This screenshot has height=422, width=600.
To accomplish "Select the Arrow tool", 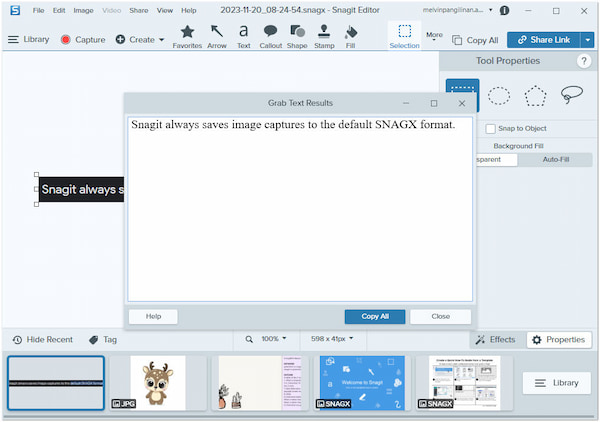I will [x=217, y=36].
